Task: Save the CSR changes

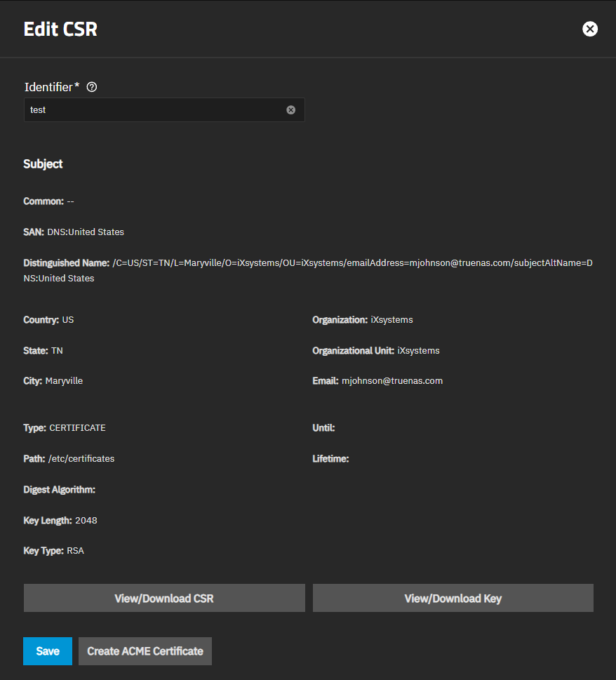Action: (x=48, y=651)
